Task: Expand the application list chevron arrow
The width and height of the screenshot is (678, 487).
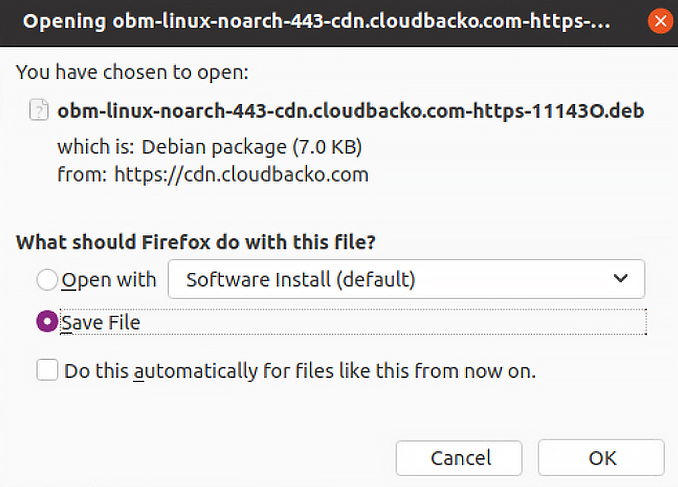Action: (x=621, y=279)
